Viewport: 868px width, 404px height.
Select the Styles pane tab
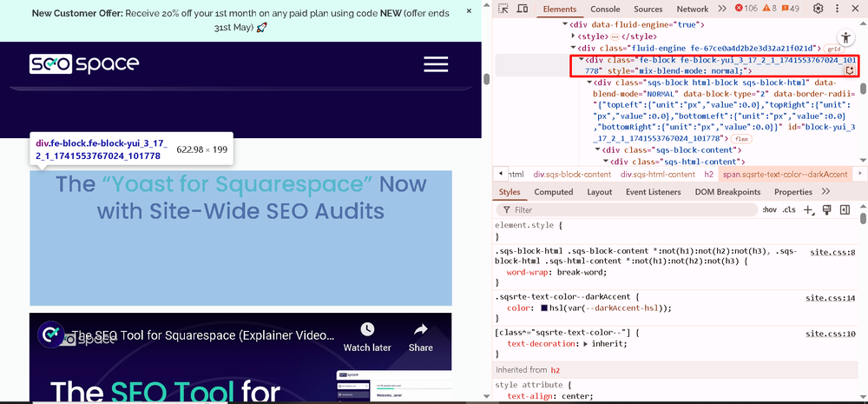510,192
